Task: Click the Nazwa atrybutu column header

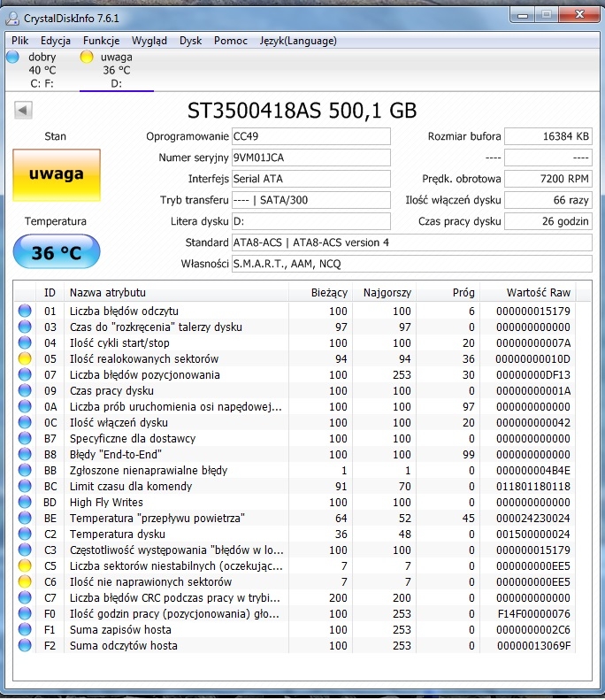Action: pyautogui.click(x=176, y=293)
